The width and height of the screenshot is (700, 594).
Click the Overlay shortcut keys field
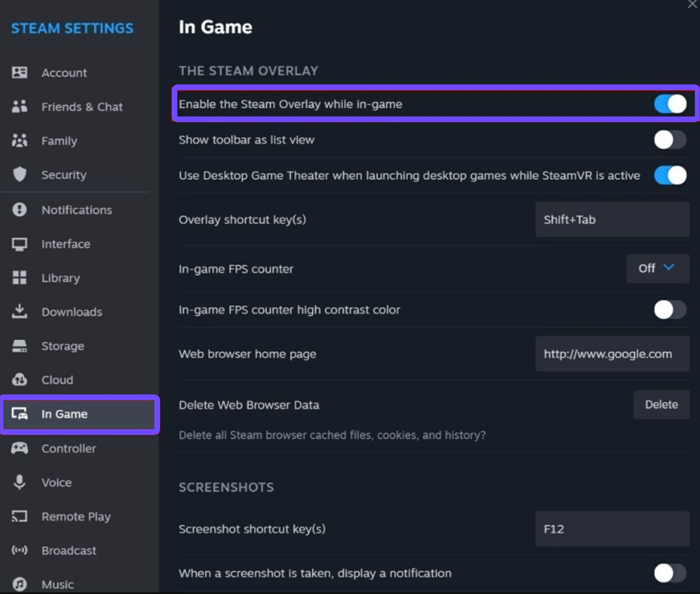pos(612,219)
